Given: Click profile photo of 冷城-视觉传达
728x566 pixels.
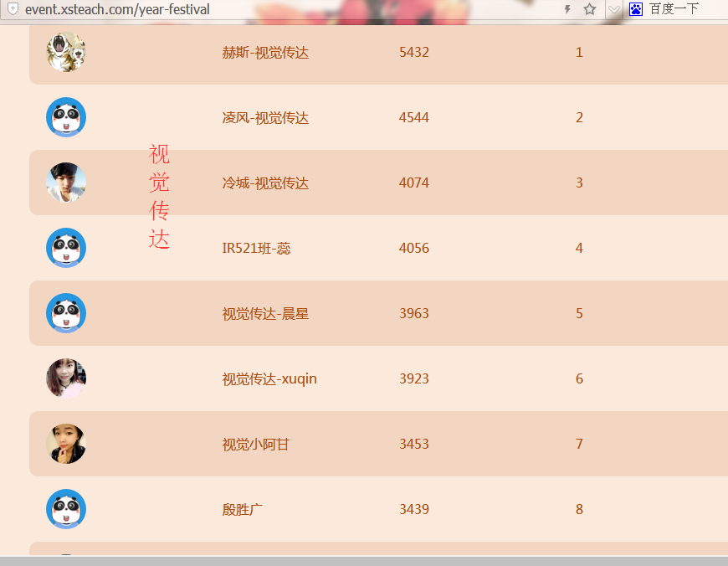Looking at the screenshot, I should point(65,183).
